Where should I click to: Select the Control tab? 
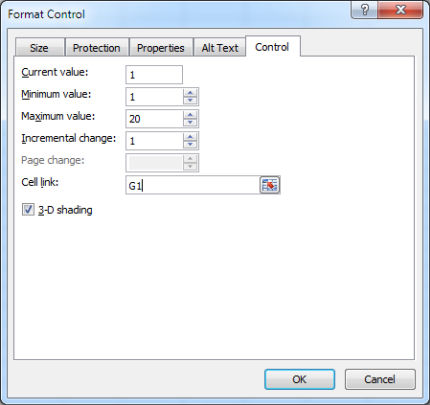coord(272,47)
